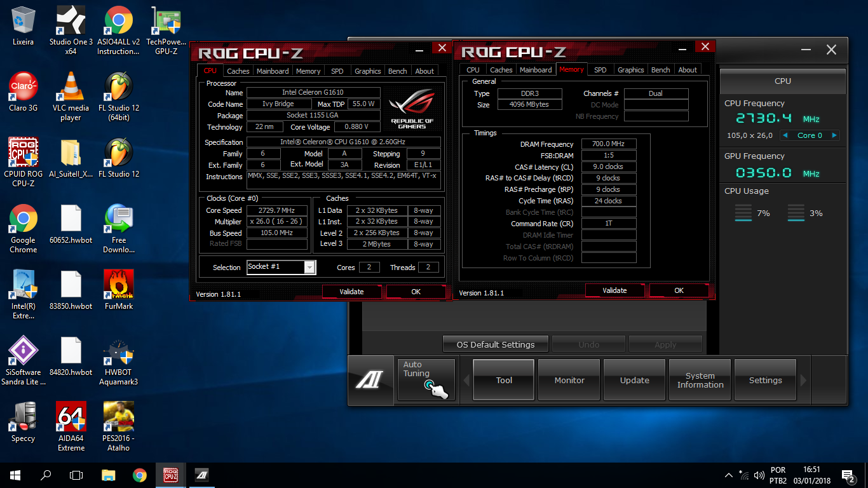Launch AIDA64 Extreme desktop shortcut
The image size is (868, 488).
(x=71, y=426)
